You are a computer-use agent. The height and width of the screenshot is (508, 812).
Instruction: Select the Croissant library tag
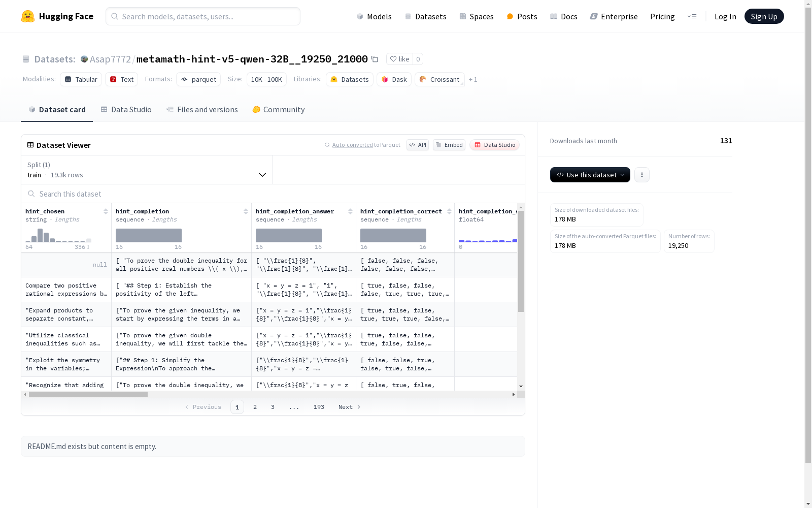coord(439,79)
